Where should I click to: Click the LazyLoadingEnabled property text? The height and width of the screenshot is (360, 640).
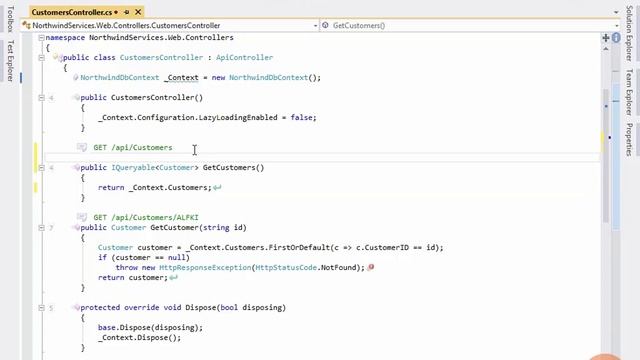(x=238, y=118)
